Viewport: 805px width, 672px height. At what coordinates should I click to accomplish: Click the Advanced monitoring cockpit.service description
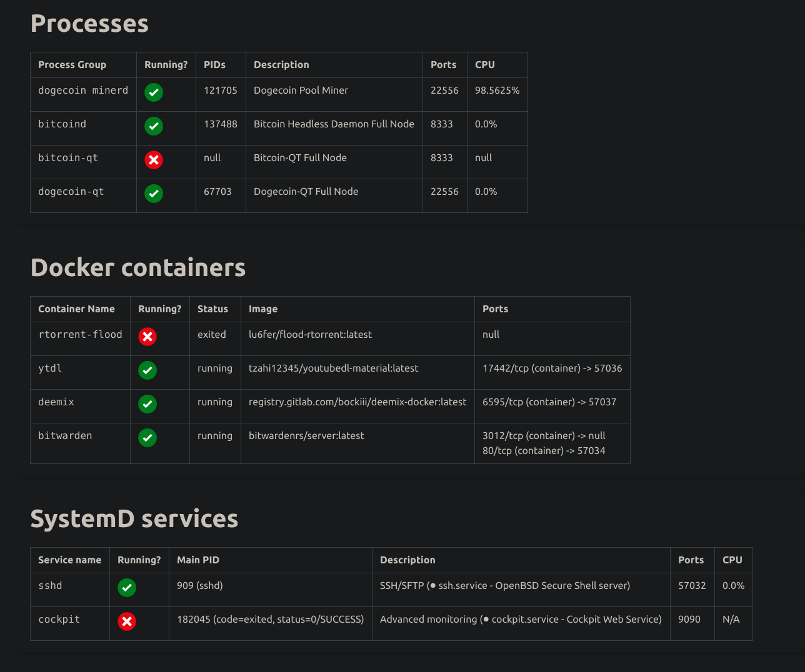(x=521, y=620)
